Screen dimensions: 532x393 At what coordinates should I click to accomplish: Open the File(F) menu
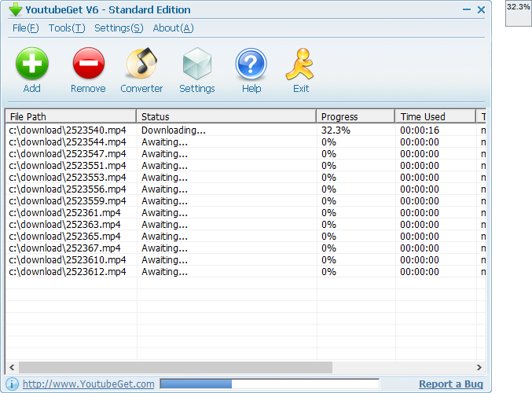click(x=26, y=28)
